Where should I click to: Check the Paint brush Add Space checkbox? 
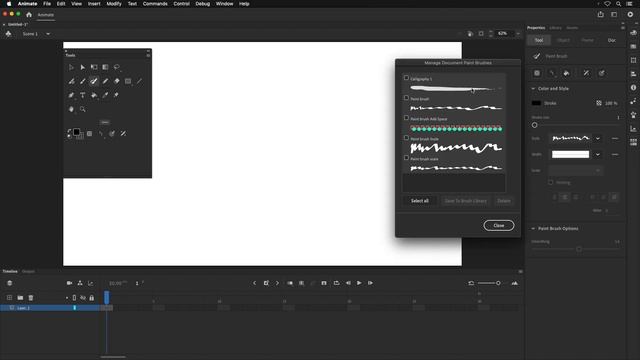[x=406, y=118]
